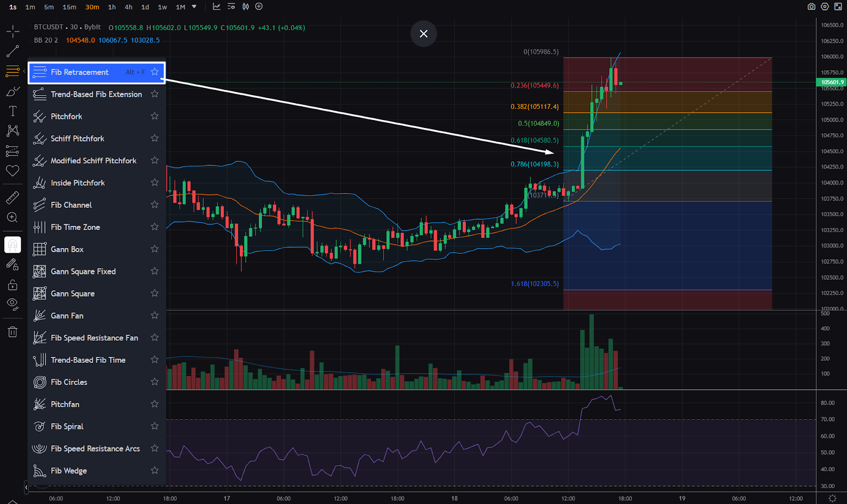Select Schiff Pitchfork tool
The width and height of the screenshot is (847, 504).
click(x=97, y=139)
